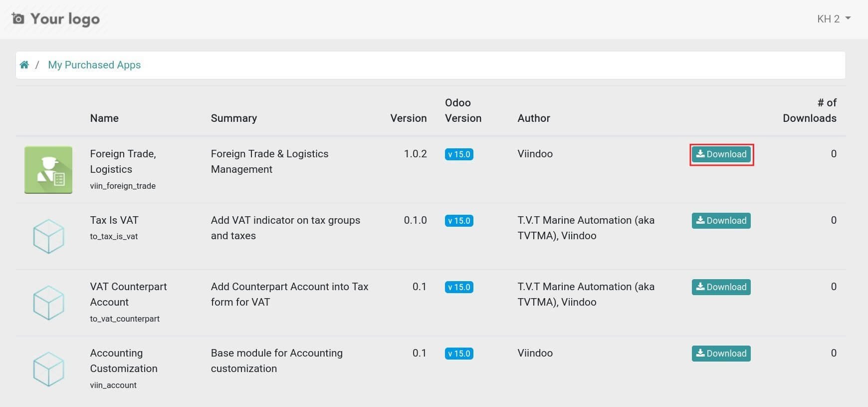Download the Foreign Trade, Logistics app

[721, 154]
